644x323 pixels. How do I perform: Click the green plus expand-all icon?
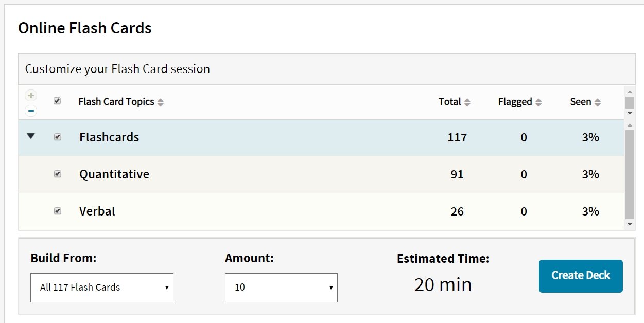31,95
